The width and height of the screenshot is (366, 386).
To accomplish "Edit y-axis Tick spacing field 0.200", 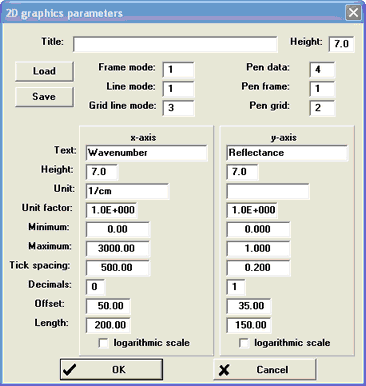I will click(x=258, y=268).
